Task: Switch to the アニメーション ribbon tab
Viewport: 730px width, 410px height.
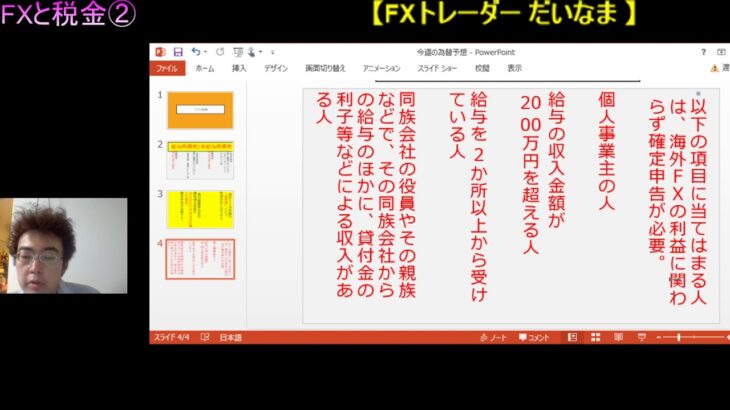Action: [x=381, y=68]
